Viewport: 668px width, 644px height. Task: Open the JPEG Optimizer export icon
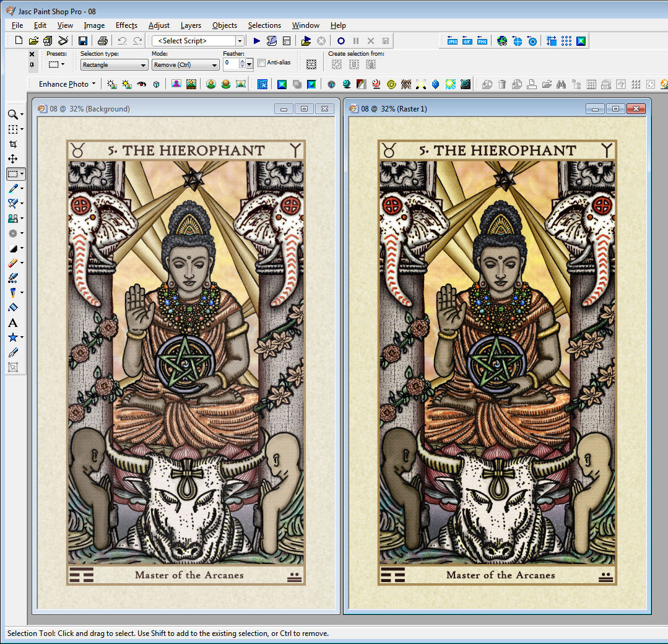[453, 41]
